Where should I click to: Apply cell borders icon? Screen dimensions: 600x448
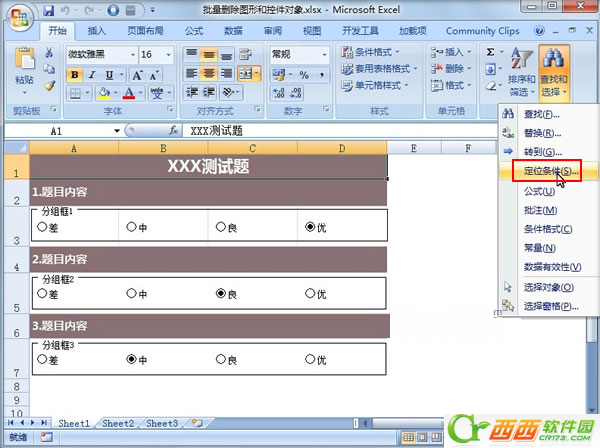(75, 93)
